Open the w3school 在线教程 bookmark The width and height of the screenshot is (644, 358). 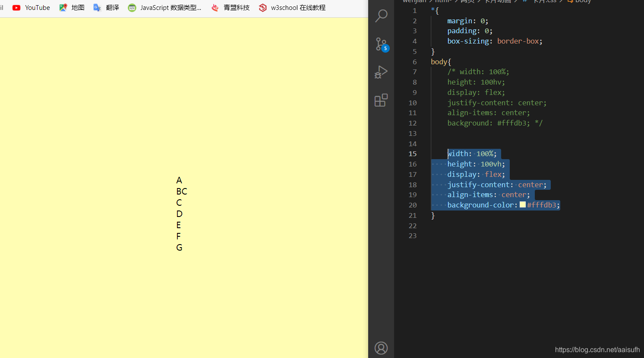tap(292, 8)
